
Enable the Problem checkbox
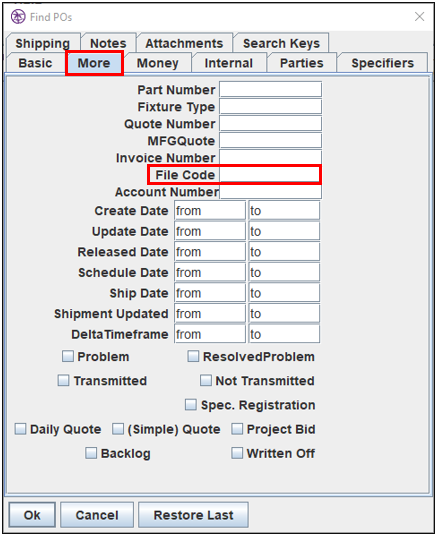pos(68,356)
